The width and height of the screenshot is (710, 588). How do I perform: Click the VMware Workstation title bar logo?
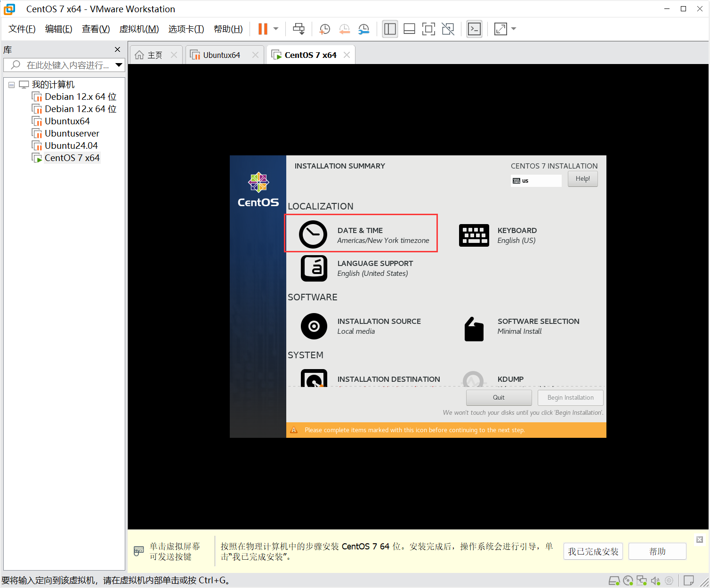click(x=9, y=9)
